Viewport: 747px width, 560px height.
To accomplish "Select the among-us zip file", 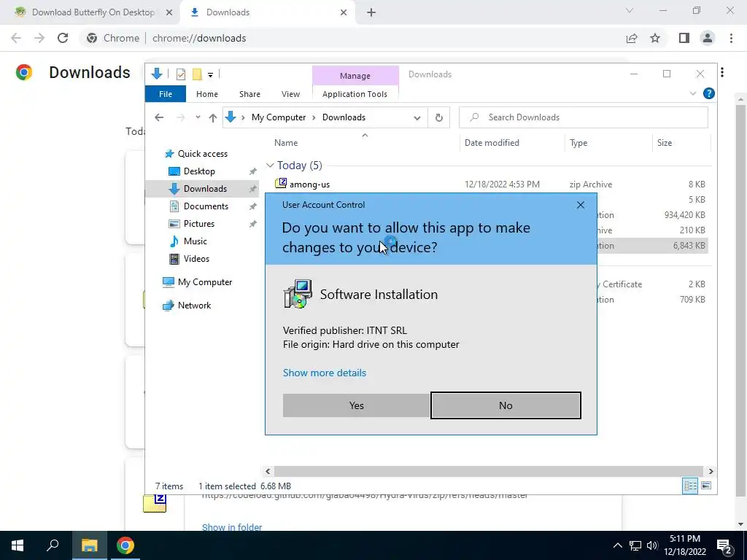I will pyautogui.click(x=309, y=184).
